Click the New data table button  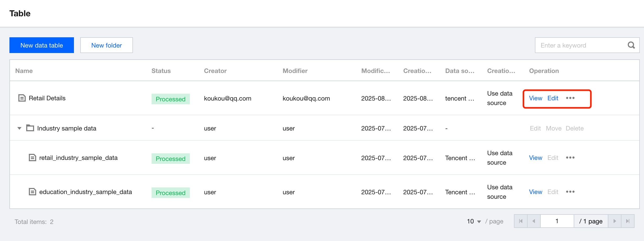[x=42, y=45]
